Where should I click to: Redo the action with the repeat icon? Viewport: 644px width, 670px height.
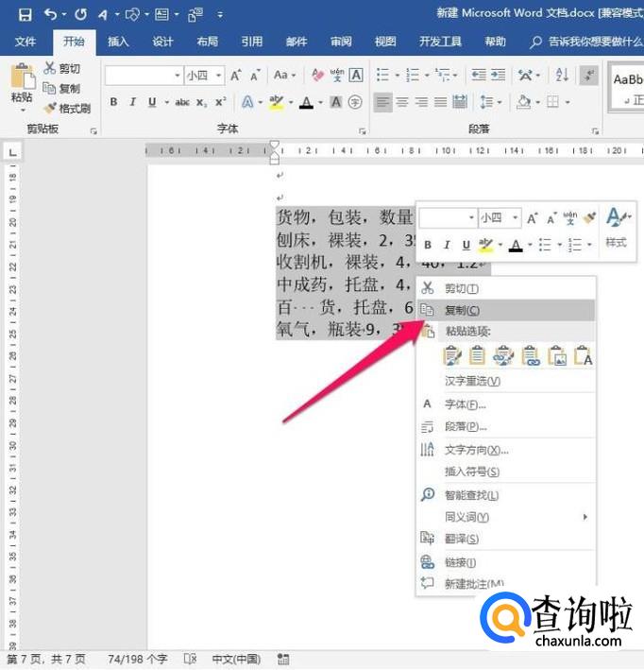point(80,15)
